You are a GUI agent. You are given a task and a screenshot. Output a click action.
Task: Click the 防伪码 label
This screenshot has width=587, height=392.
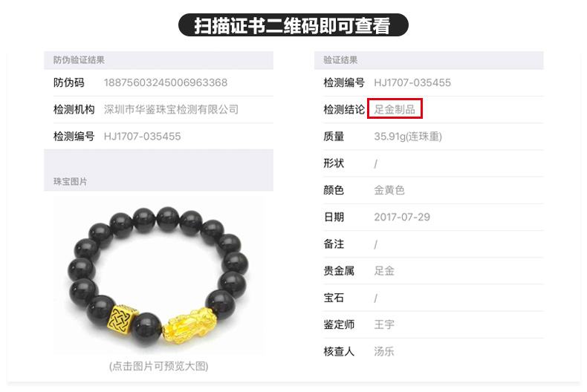point(69,82)
